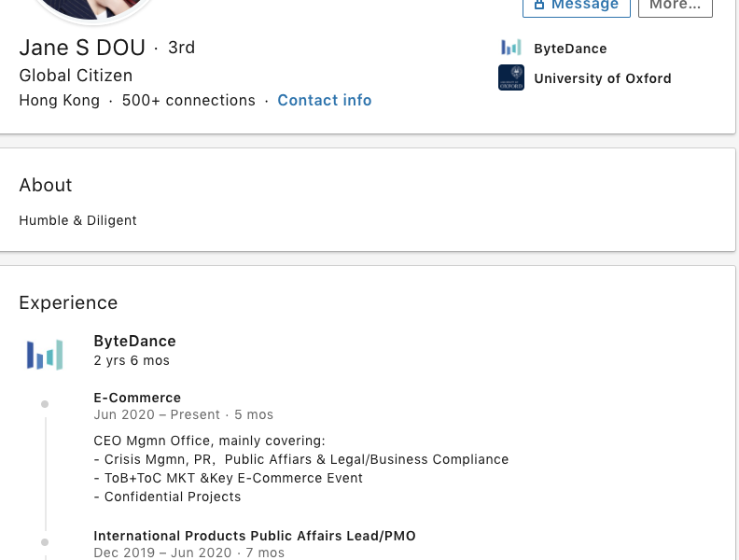
Task: Select the E-Commerce position title
Action: 137,398
